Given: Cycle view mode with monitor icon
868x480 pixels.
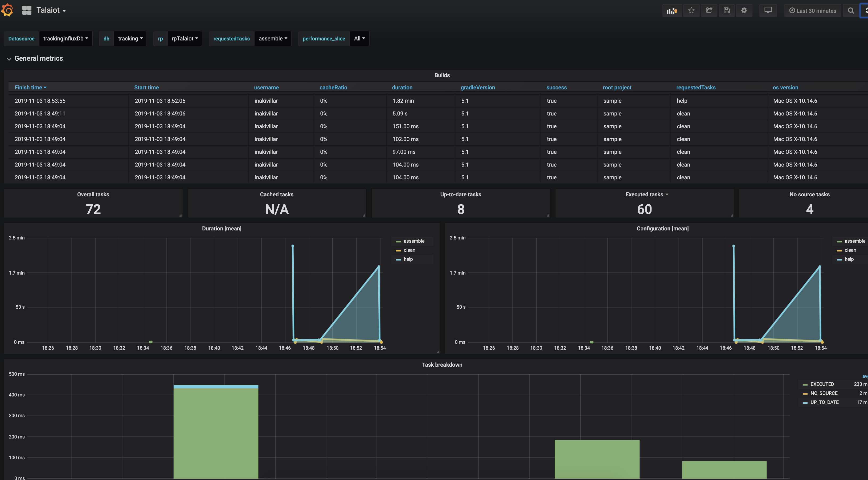Looking at the screenshot, I should [x=768, y=10].
